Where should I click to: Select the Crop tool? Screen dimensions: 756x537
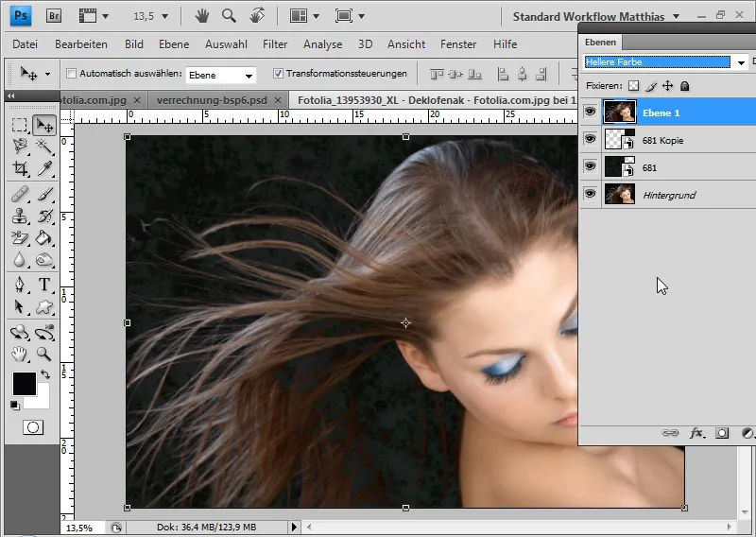pos(19,168)
